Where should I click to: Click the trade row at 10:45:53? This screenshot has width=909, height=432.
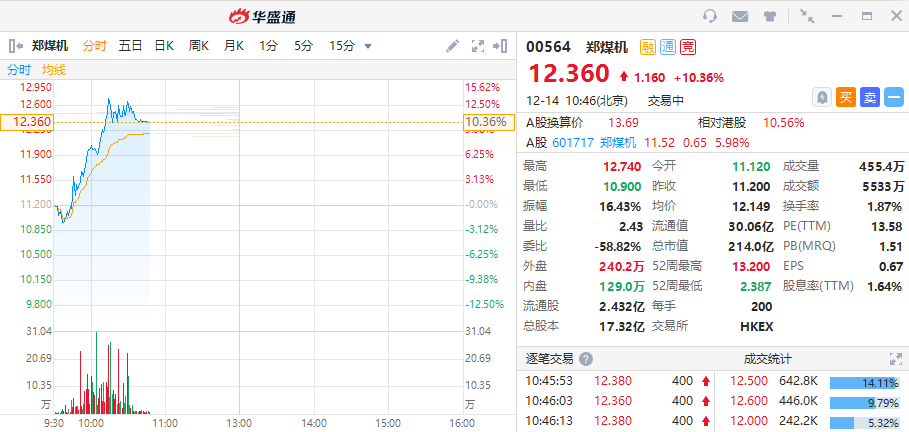click(618, 381)
